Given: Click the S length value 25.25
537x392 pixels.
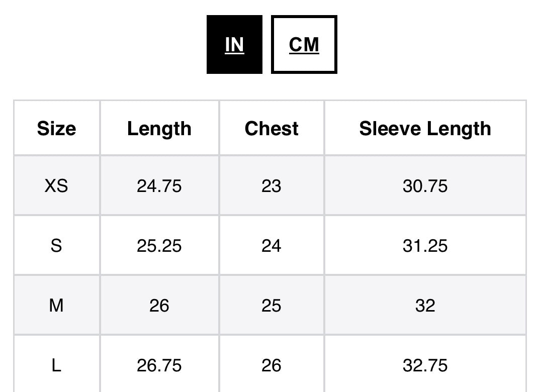Looking at the screenshot, I should (x=159, y=246).
